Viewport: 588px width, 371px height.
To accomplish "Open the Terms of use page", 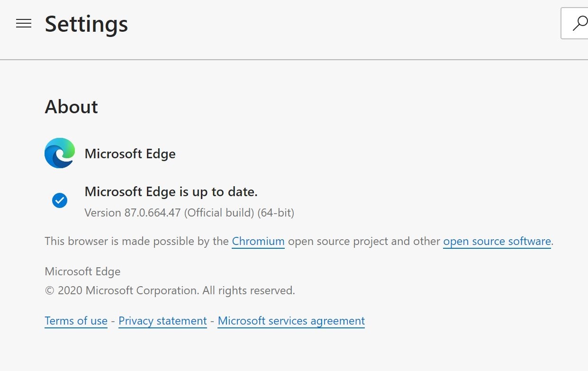I will coord(76,321).
